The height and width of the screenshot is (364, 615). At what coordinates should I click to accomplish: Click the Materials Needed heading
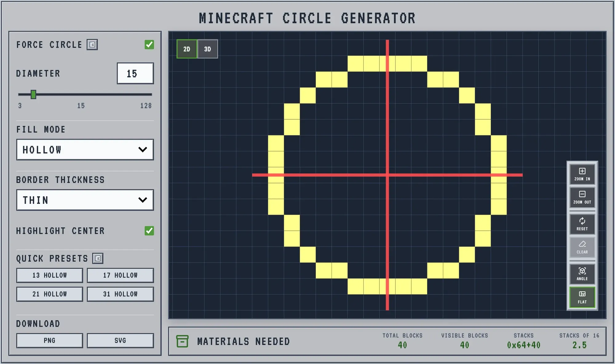coord(244,342)
